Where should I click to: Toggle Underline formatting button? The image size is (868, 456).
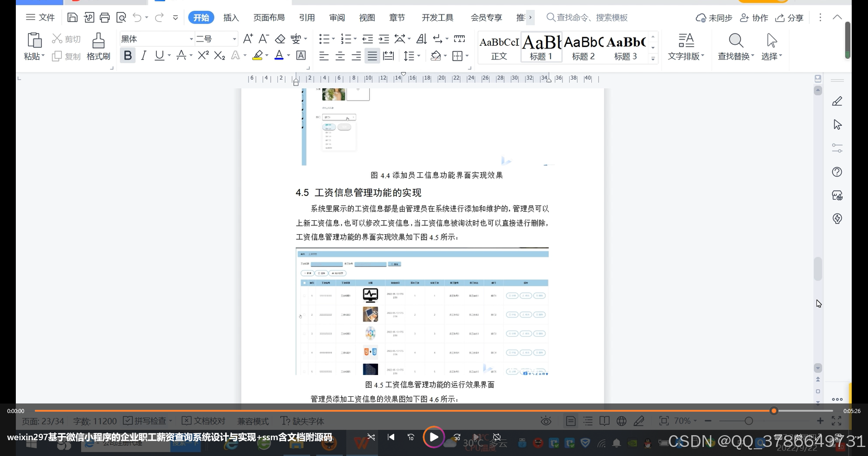(x=159, y=55)
